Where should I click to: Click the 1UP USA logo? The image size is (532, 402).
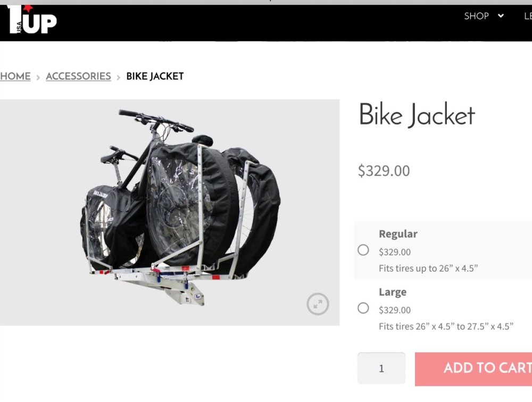31,19
